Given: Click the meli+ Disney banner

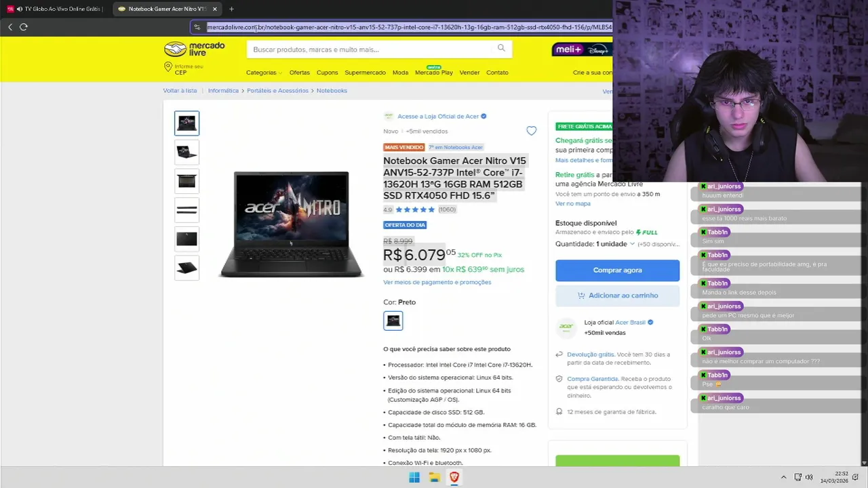Looking at the screenshot, I should (582, 49).
